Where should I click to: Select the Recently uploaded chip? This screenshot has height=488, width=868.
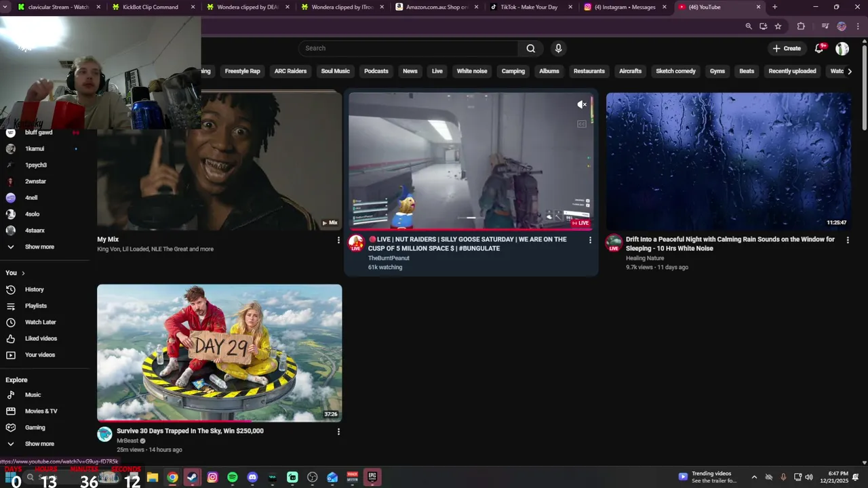tap(792, 71)
